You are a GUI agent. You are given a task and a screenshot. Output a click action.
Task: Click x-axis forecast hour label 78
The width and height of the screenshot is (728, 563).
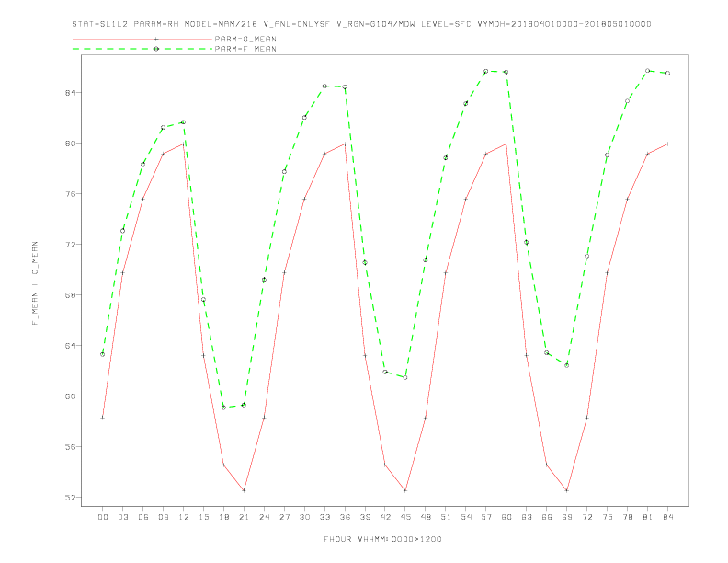coord(627,517)
